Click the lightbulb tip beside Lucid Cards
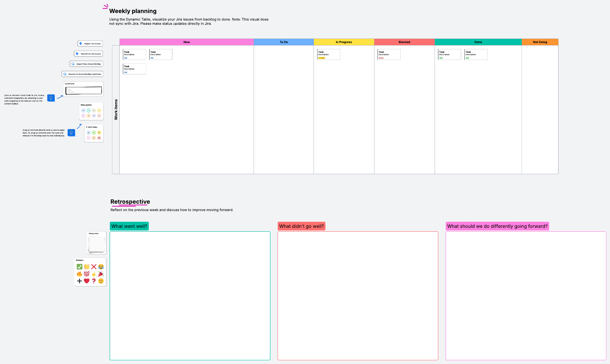This screenshot has width=610, height=364. tap(51, 98)
